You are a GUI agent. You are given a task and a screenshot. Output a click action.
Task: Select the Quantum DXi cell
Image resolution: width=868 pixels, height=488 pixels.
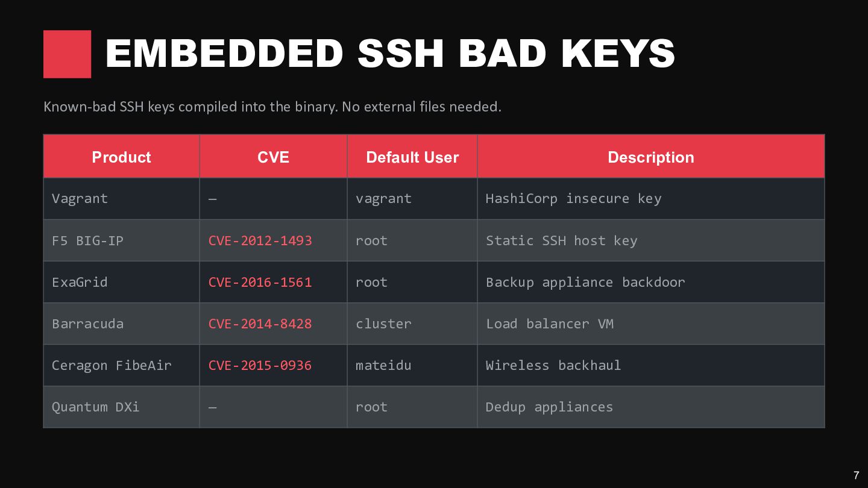coord(121,407)
